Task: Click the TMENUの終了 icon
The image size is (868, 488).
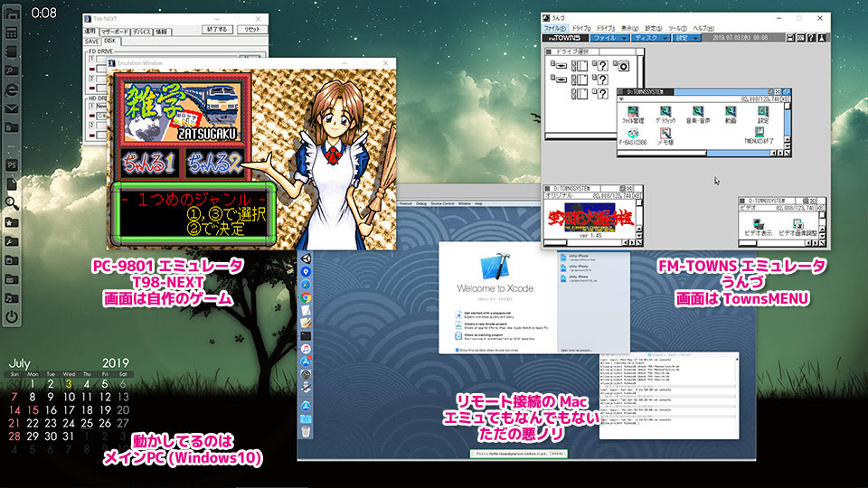Action: coord(759,136)
